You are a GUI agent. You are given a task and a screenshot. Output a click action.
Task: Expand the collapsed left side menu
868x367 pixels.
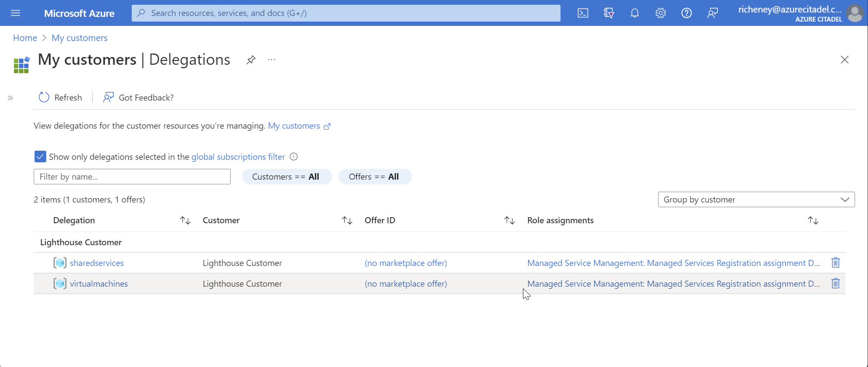coord(10,98)
